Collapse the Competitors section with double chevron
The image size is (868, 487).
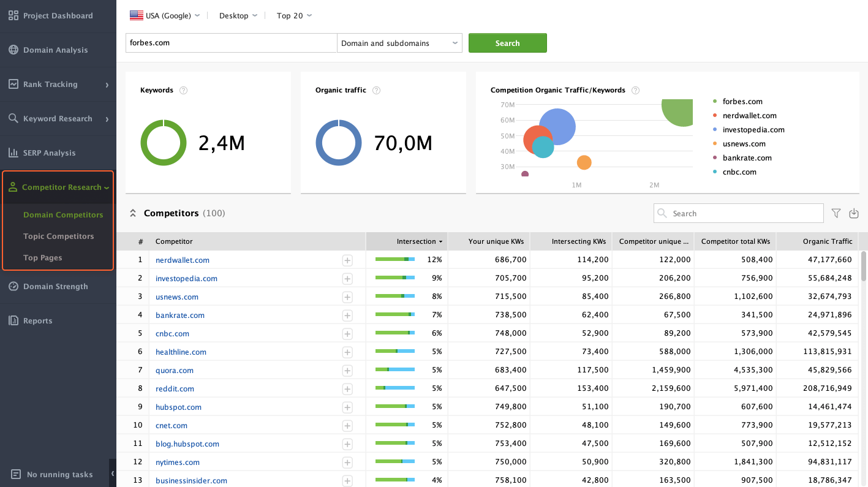click(x=132, y=213)
